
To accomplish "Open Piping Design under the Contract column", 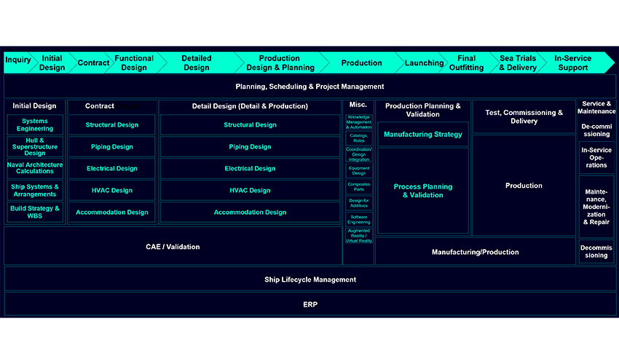I will pos(112,147).
